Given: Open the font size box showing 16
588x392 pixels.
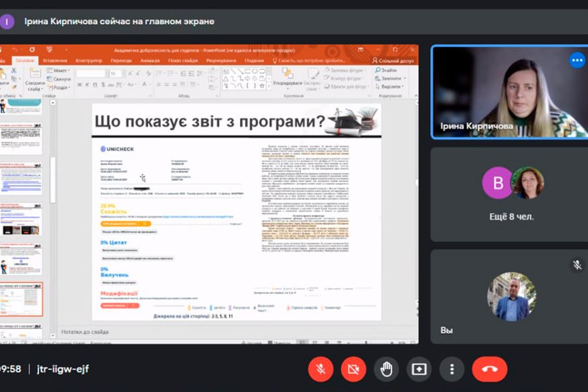Looking at the screenshot, I should [x=116, y=74].
